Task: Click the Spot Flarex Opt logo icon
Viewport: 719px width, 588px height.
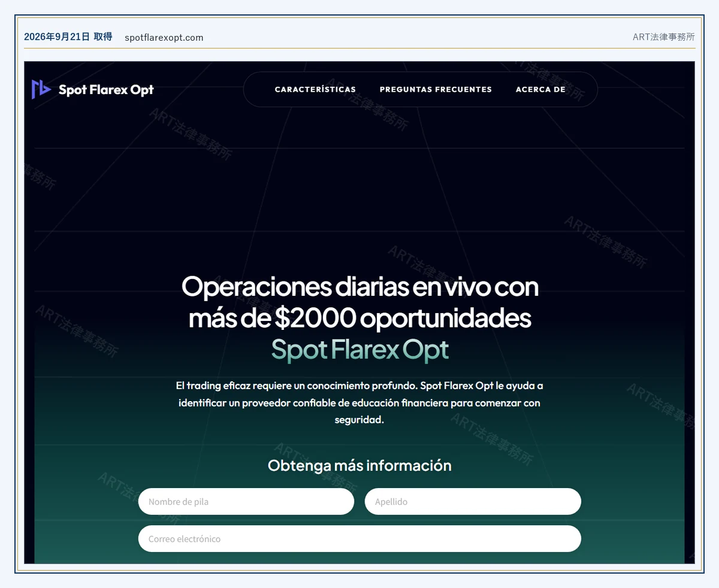Action: 41,89
